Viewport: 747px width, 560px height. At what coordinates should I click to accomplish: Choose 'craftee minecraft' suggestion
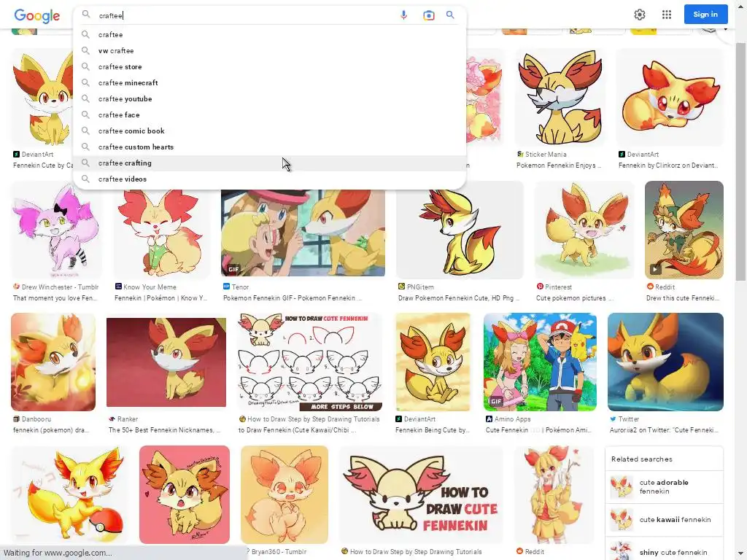pyautogui.click(x=270, y=83)
